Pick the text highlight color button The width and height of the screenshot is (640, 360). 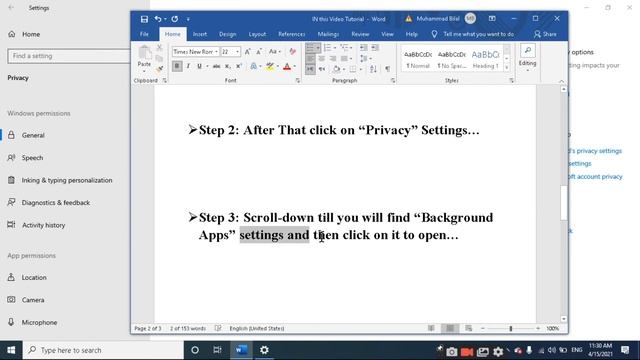coord(269,66)
